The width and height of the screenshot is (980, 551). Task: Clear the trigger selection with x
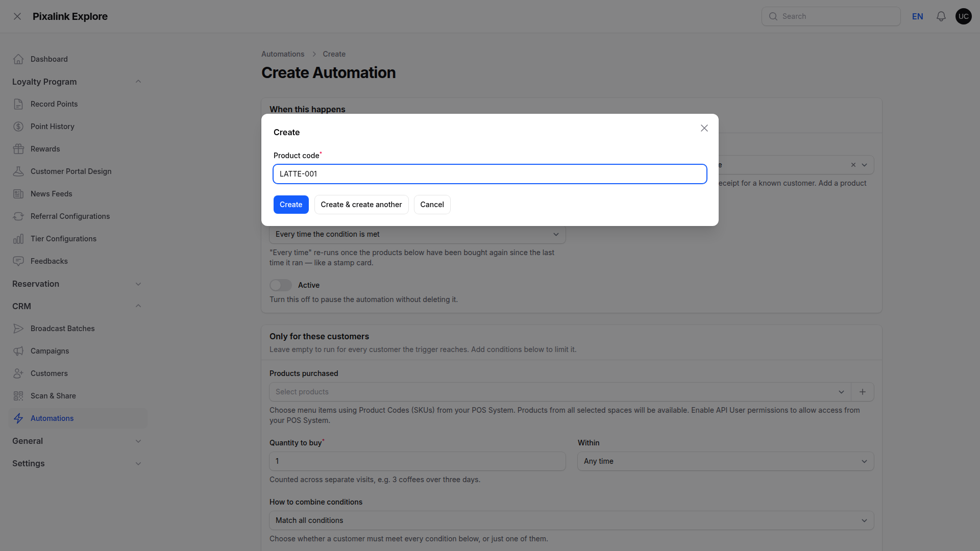[x=853, y=165]
